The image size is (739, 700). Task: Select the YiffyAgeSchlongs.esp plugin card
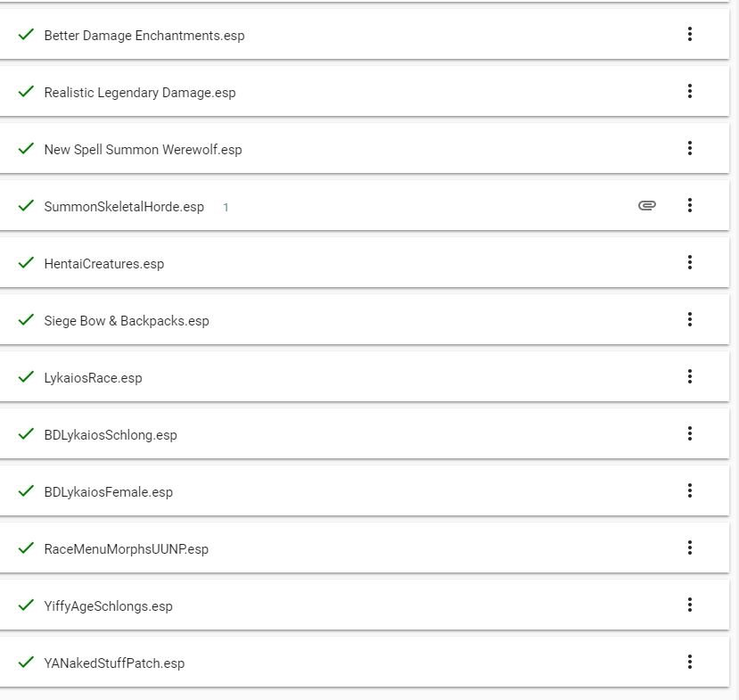pos(365,605)
